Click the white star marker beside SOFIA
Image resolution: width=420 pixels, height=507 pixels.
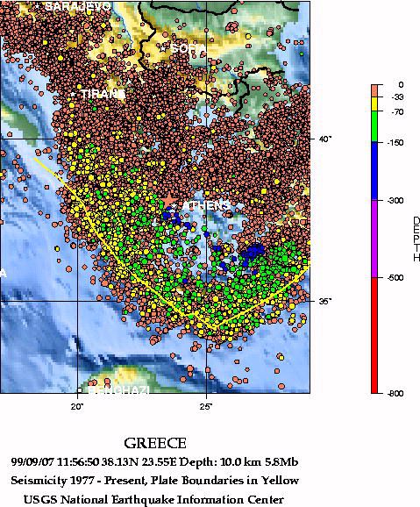tap(162, 48)
